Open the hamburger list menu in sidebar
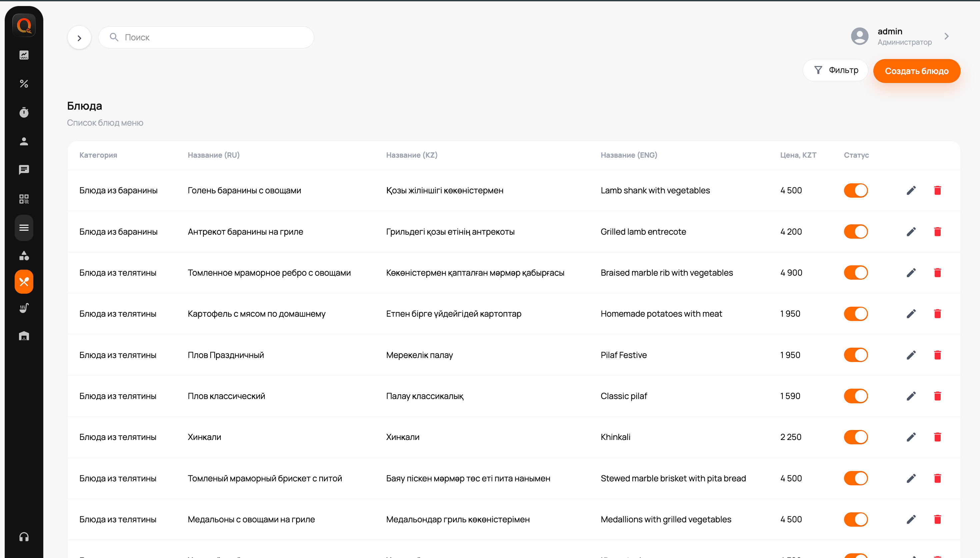Screen dimensions: 980x558 (24, 228)
